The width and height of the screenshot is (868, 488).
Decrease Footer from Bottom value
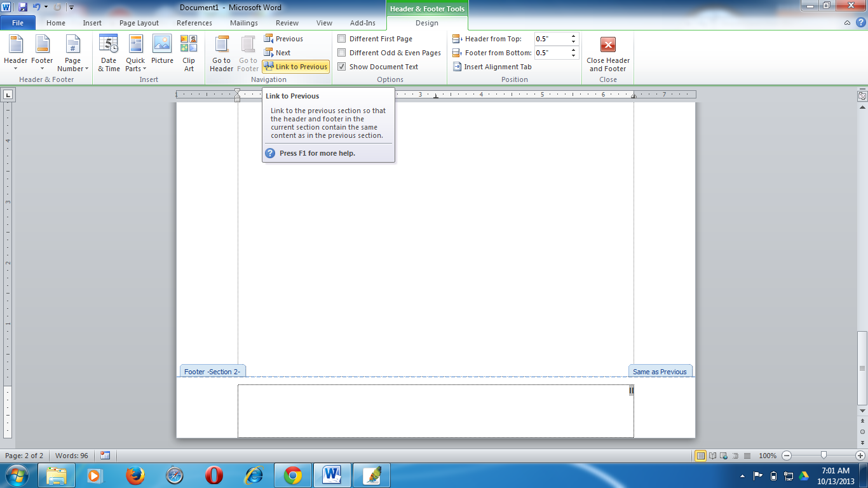574,57
